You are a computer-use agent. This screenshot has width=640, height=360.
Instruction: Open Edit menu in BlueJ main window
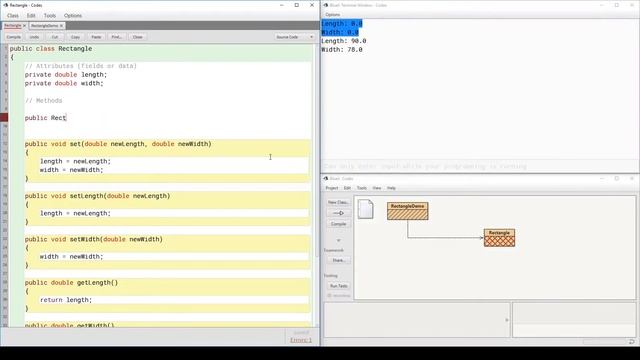point(347,188)
